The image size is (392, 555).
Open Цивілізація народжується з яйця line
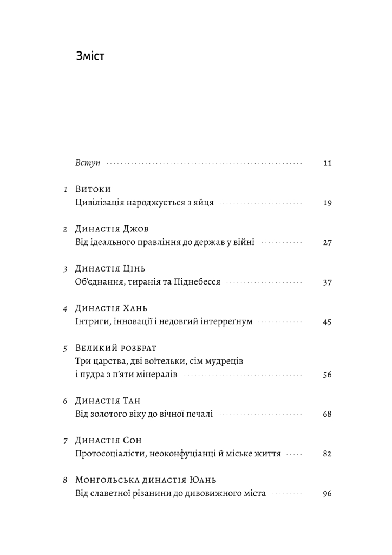pyautogui.click(x=145, y=203)
